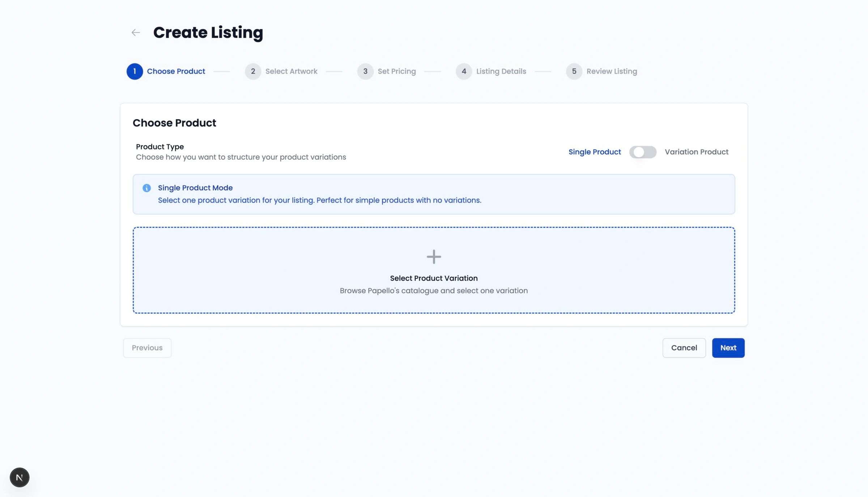Click the step 4 Listing Details circle
868x497 pixels.
pyautogui.click(x=464, y=71)
